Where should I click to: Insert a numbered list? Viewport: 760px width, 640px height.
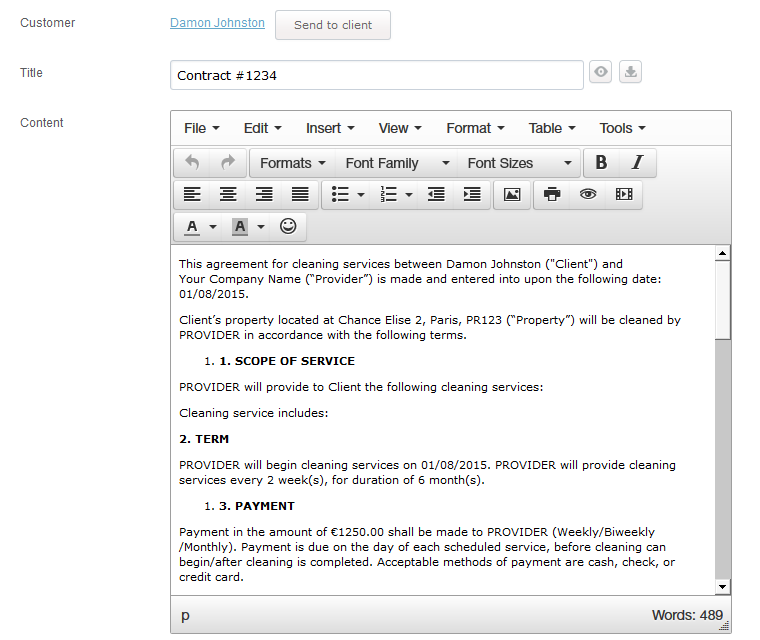[x=389, y=194]
